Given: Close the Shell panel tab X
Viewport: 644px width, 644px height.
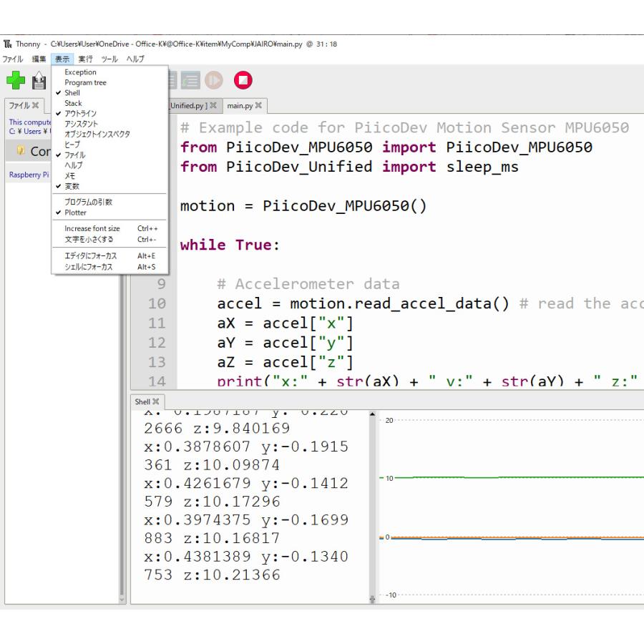Looking at the screenshot, I should 156,401.
